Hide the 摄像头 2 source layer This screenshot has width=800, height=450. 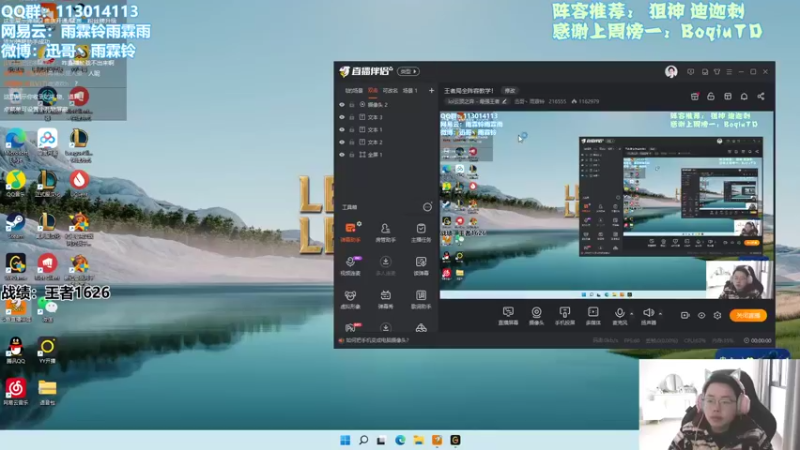click(342, 105)
